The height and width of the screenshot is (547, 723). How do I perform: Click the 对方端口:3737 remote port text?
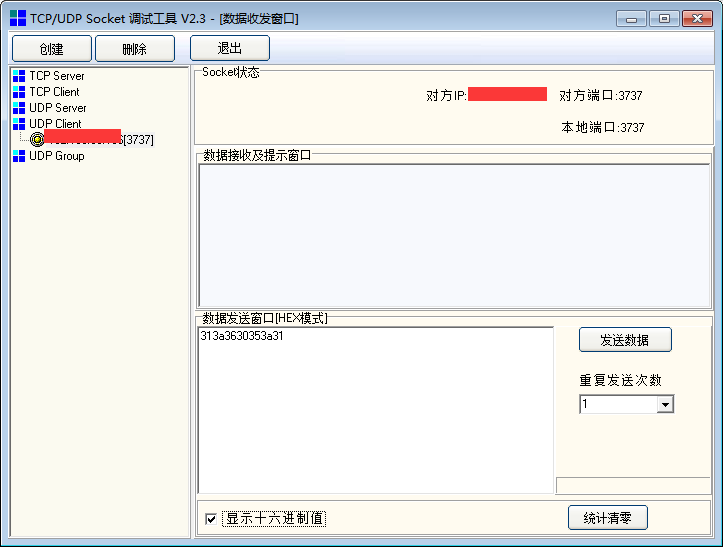pos(601,95)
